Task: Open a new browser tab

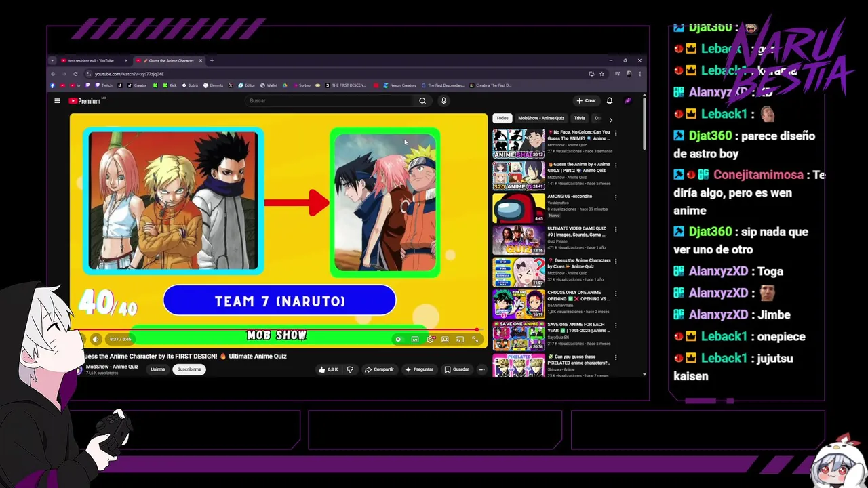Action: point(212,60)
